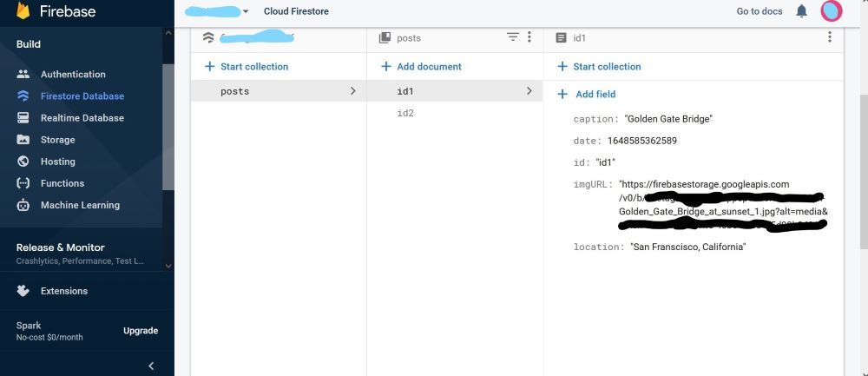Select document id2 in list
Image resolution: width=868 pixels, height=376 pixels.
pyautogui.click(x=405, y=113)
